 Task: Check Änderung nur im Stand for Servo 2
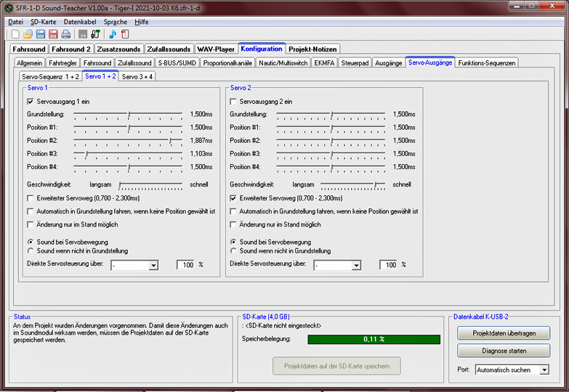(x=233, y=225)
